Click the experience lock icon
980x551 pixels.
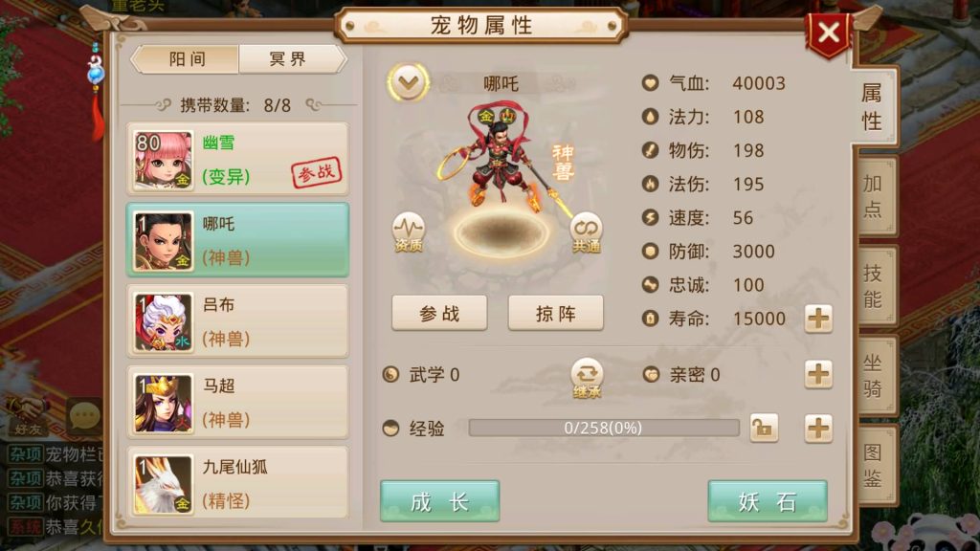[x=764, y=428]
